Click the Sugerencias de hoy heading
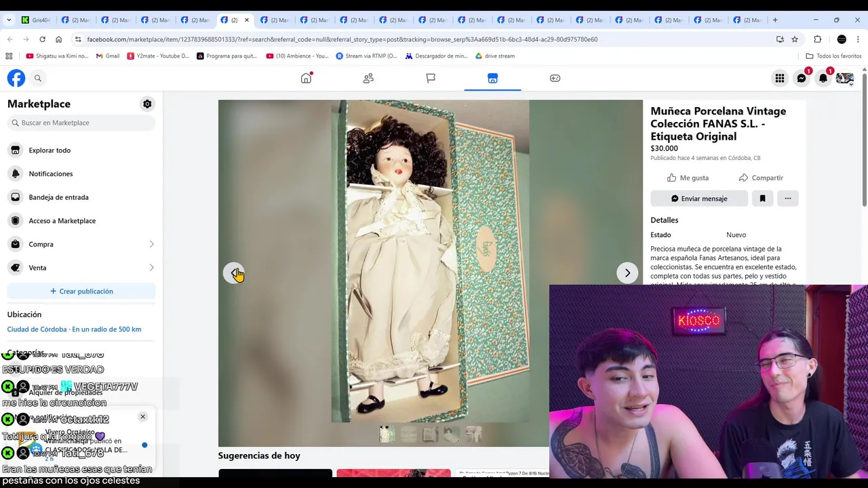The width and height of the screenshot is (868, 488). tap(259, 455)
